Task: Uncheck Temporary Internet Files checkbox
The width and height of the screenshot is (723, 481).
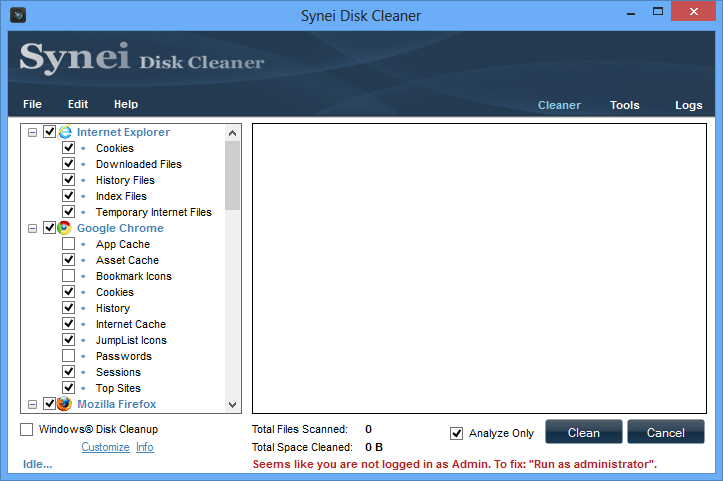Action: tap(68, 212)
